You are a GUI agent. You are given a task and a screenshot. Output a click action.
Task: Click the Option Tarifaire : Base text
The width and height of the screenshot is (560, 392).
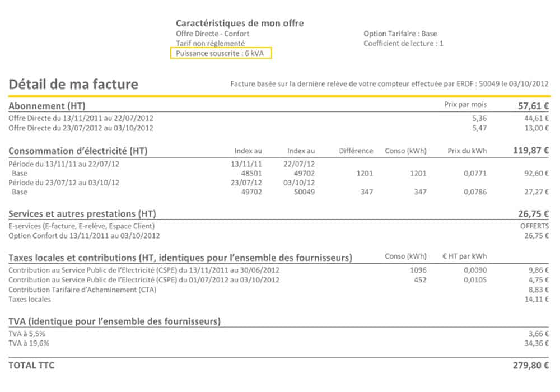coord(402,34)
